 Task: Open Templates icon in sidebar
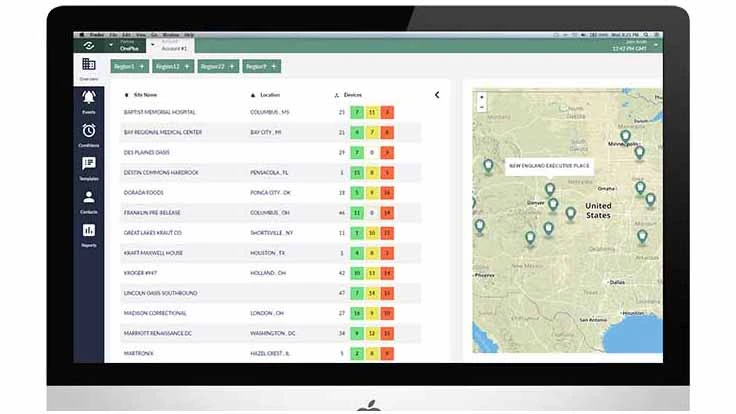click(x=89, y=165)
